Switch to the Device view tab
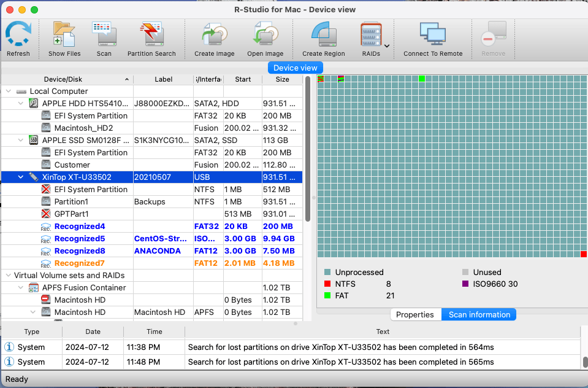 tap(296, 68)
